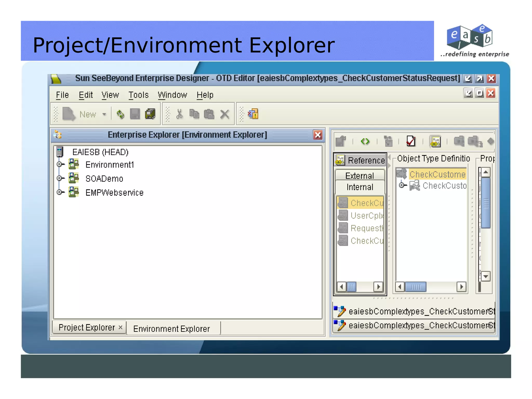Click the External button
Screen dimensions: 532x399
360,176
